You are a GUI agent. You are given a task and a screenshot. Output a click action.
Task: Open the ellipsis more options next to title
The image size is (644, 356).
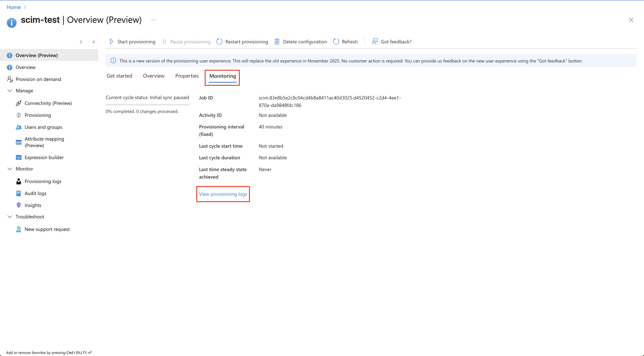(x=154, y=20)
